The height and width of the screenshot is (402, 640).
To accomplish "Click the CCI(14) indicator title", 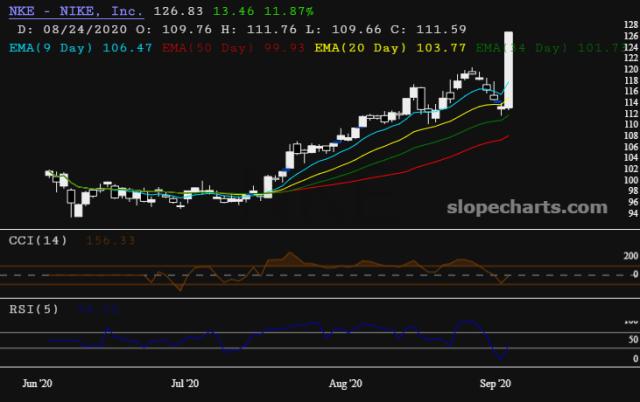I will point(38,240).
